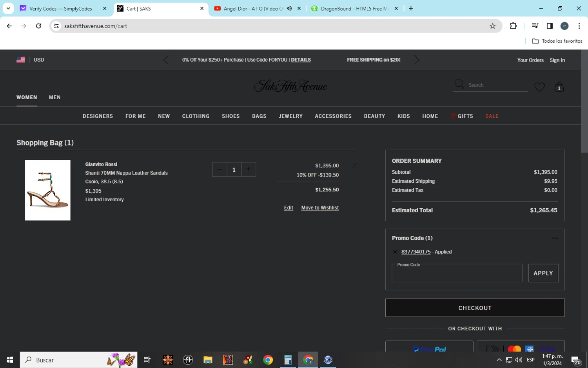588x368 pixels.
Task: Click the CHECKOUT button
Action: click(x=475, y=308)
